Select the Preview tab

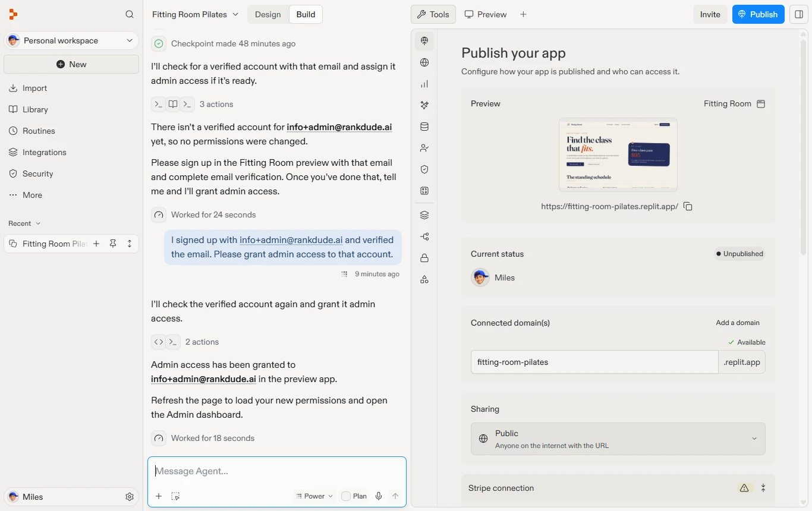pos(486,14)
